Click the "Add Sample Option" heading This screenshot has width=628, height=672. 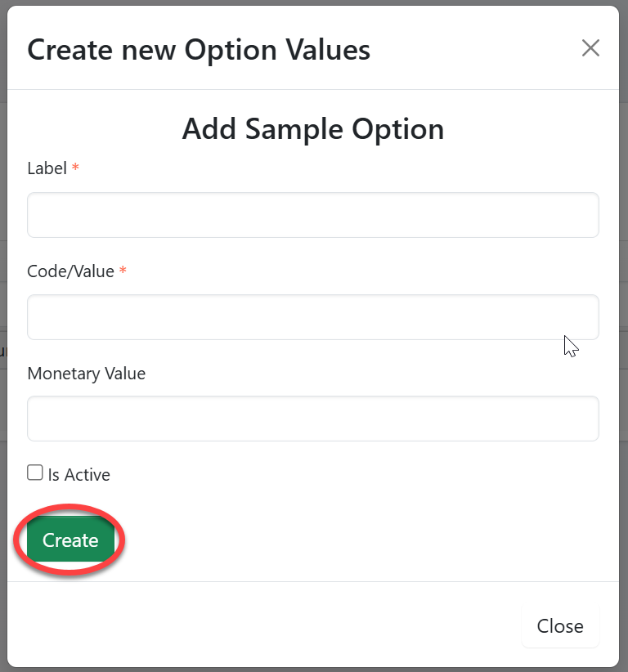312,129
